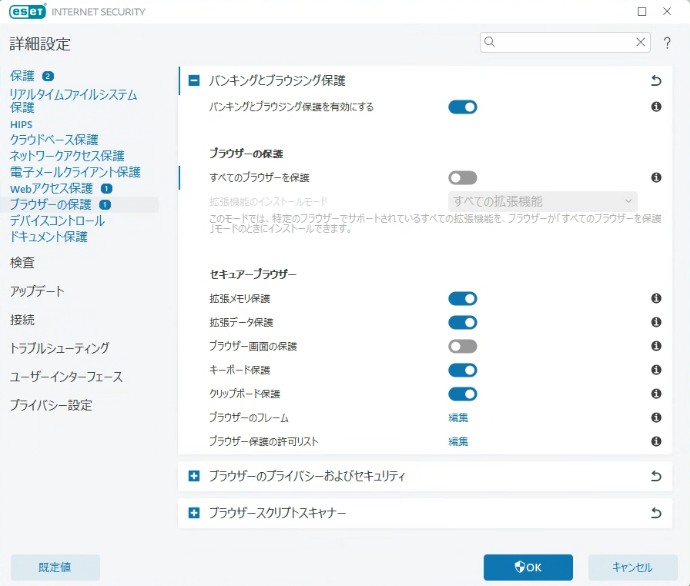Open HIPS settings
This screenshot has height=586, width=690.
(x=21, y=125)
